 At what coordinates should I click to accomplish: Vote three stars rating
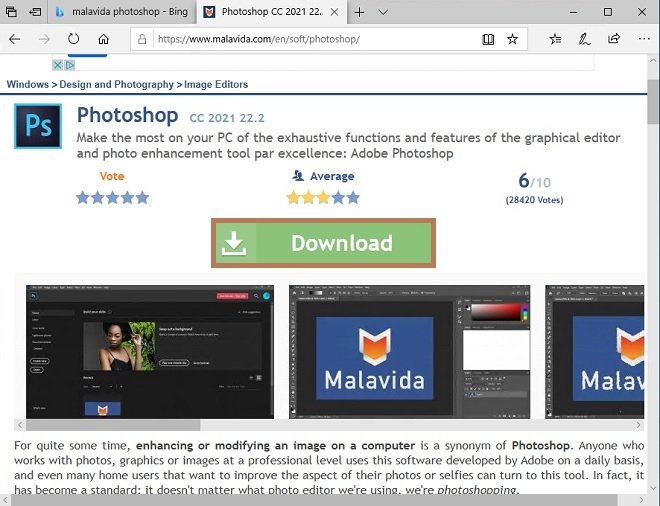pos(112,197)
